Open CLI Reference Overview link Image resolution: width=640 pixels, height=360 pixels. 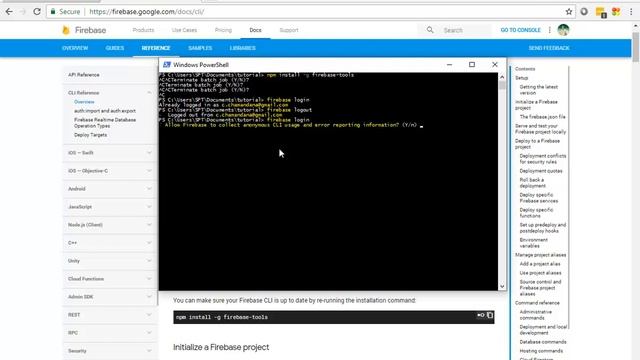[x=84, y=102]
